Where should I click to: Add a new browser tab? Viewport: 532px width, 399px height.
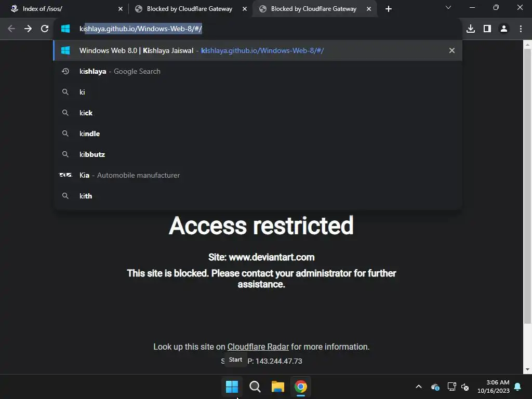click(x=389, y=9)
